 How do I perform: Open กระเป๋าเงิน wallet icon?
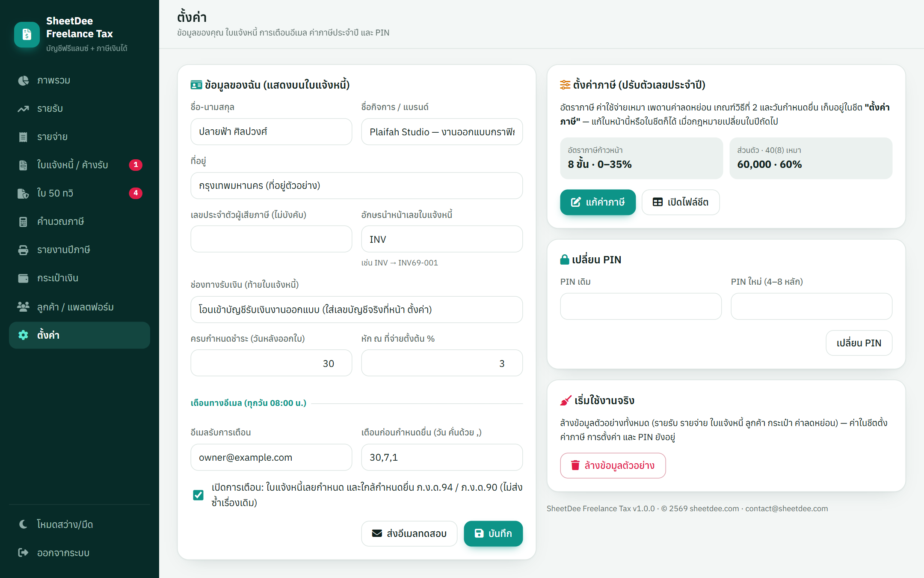pos(23,278)
